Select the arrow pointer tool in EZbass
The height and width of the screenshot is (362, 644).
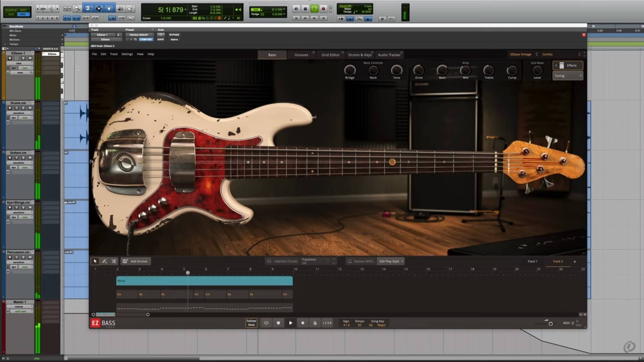point(95,261)
